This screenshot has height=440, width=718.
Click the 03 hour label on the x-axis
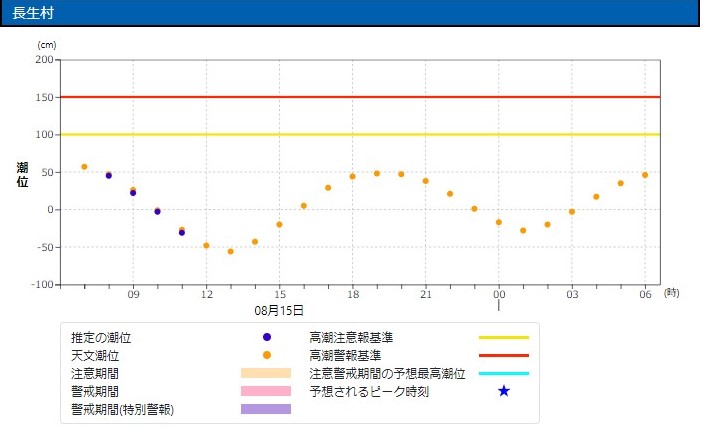pyautogui.click(x=572, y=294)
